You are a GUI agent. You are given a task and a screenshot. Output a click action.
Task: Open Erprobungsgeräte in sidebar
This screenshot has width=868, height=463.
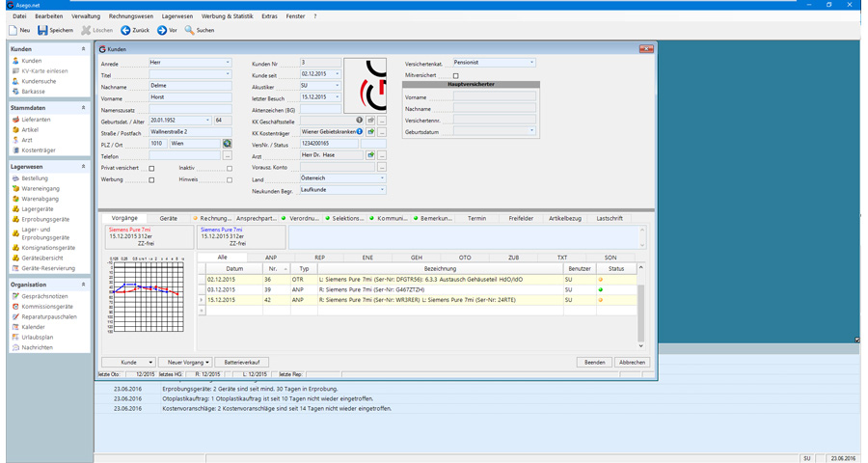click(45, 219)
